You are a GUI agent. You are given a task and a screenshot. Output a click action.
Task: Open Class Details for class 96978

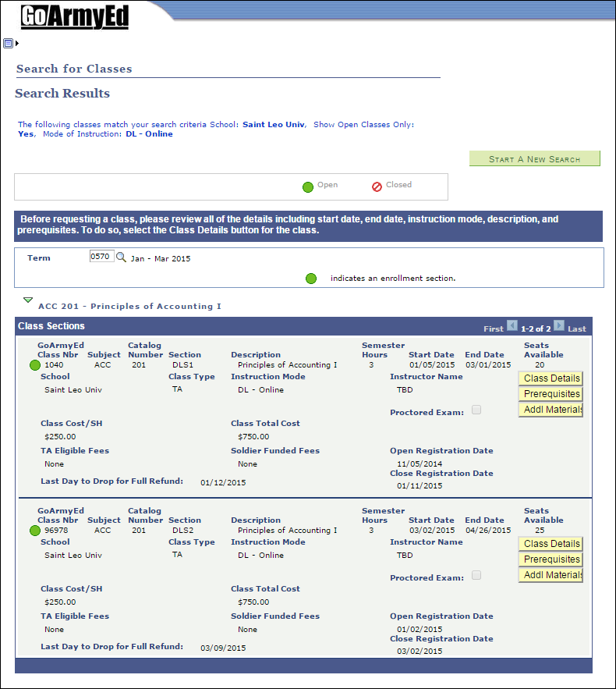coord(551,544)
